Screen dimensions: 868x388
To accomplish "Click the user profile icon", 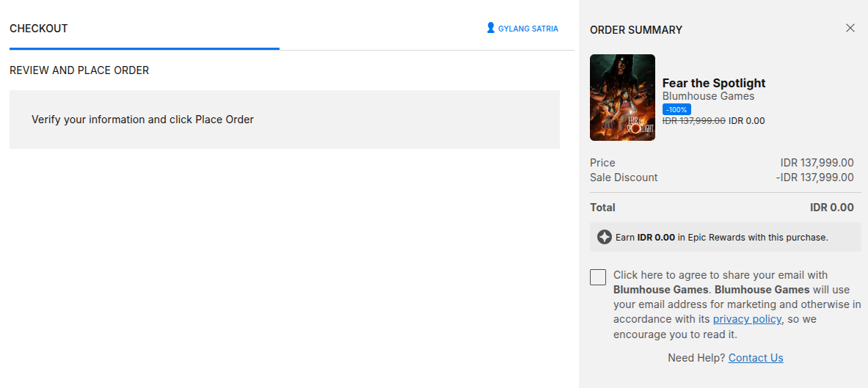I will (491, 29).
